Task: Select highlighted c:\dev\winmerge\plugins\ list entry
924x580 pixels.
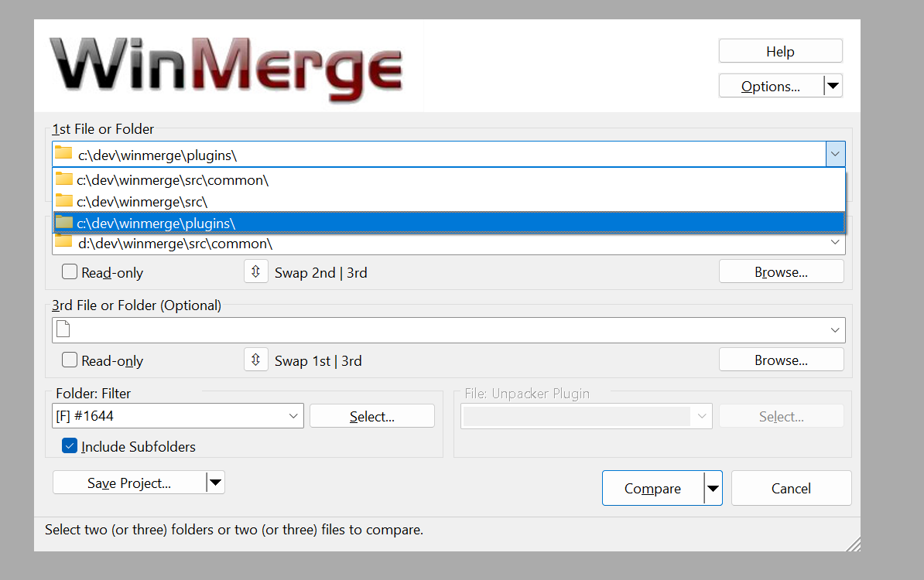Action: (x=449, y=223)
